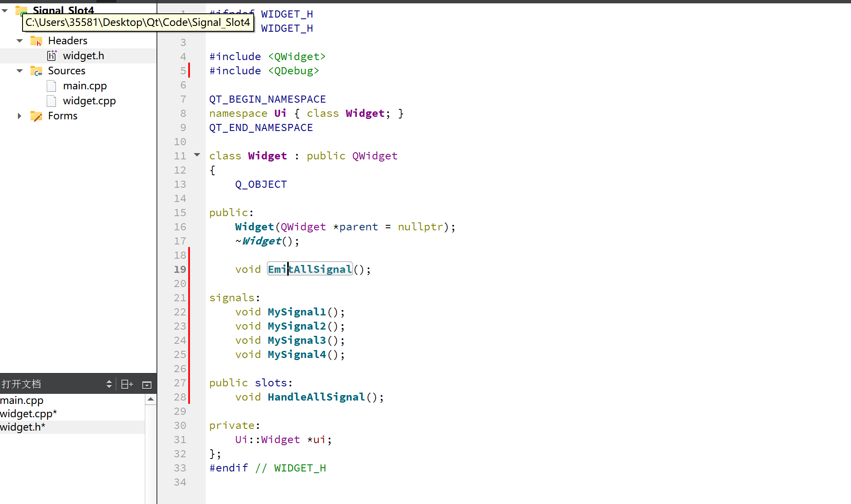Collapse the Signal_Slot4 project root arrow
This screenshot has width=851, height=504.
coord(5,10)
